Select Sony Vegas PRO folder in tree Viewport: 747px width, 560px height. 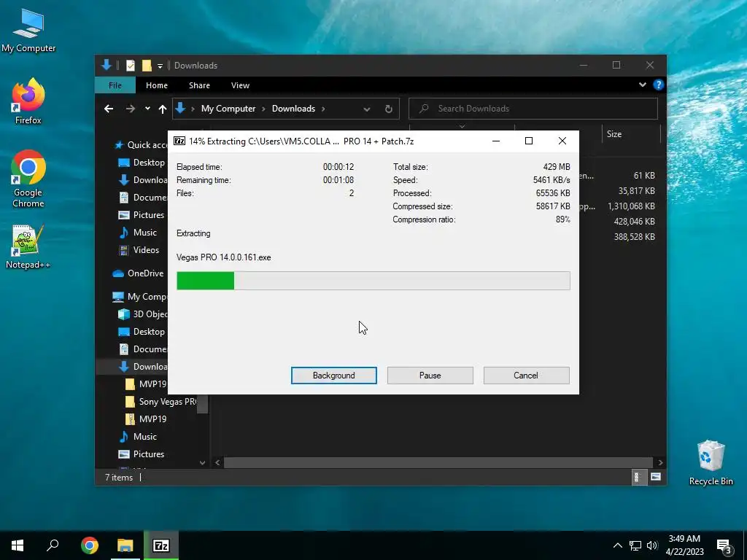click(160, 402)
